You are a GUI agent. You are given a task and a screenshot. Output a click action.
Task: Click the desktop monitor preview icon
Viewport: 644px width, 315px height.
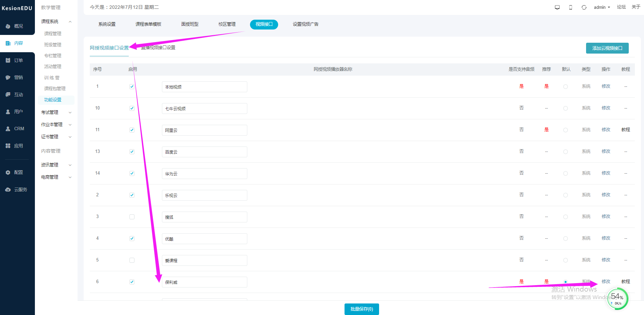click(x=557, y=7)
